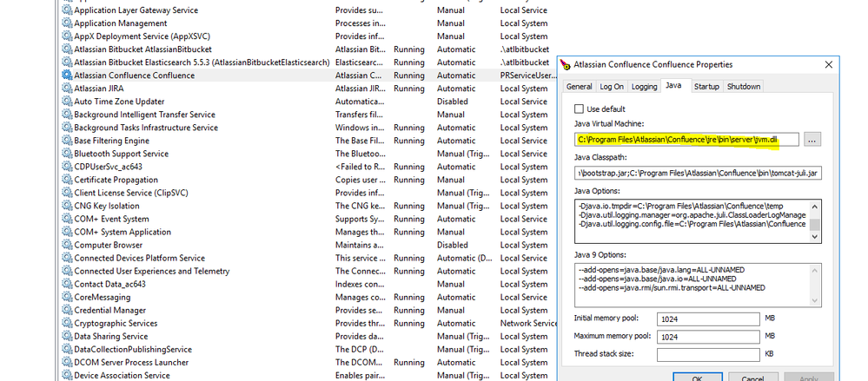Click the Java Virtual Machine path field
868x381 pixels.
point(687,140)
